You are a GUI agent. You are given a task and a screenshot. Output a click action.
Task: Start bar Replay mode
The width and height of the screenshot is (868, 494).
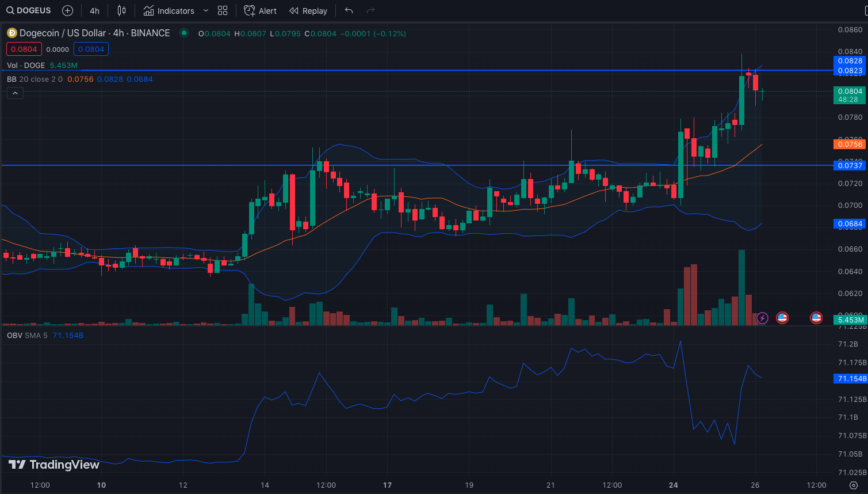point(308,10)
